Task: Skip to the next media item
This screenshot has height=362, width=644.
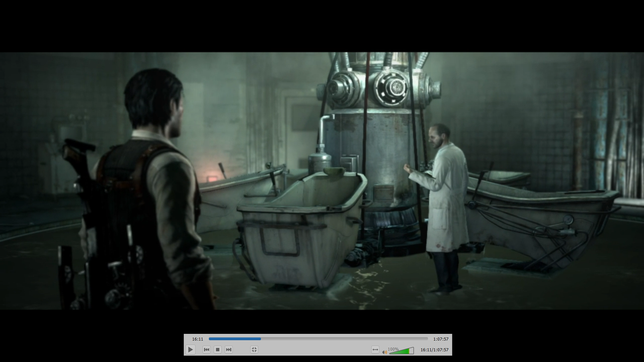Action: 228,349
